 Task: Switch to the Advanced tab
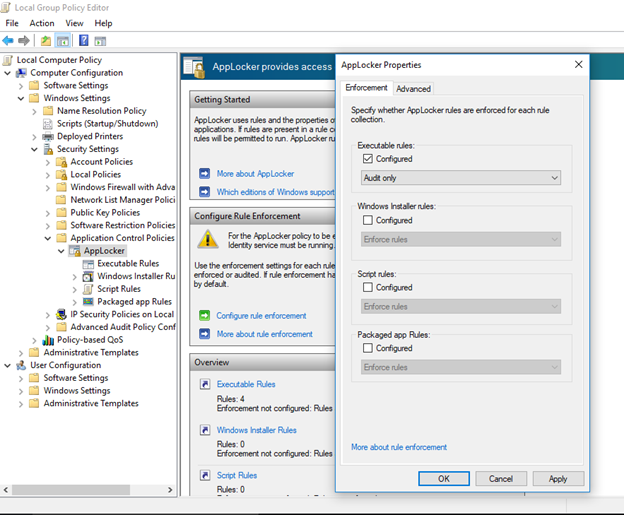tap(413, 89)
